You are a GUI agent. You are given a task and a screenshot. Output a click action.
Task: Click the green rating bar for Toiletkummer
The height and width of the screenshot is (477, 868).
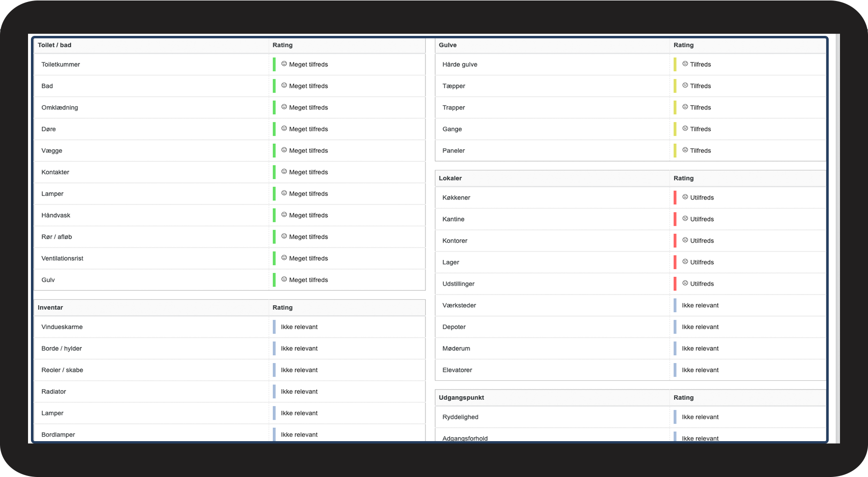[274, 64]
